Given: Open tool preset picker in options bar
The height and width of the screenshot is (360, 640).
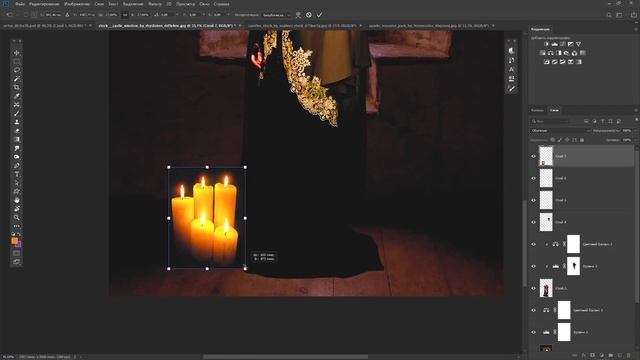Looking at the screenshot, I should 10,15.
